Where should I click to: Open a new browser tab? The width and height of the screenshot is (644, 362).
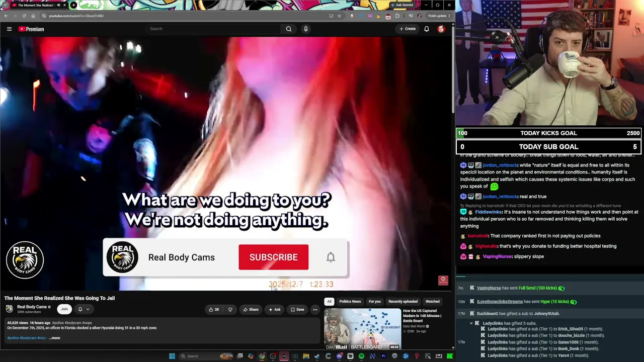point(73,5)
